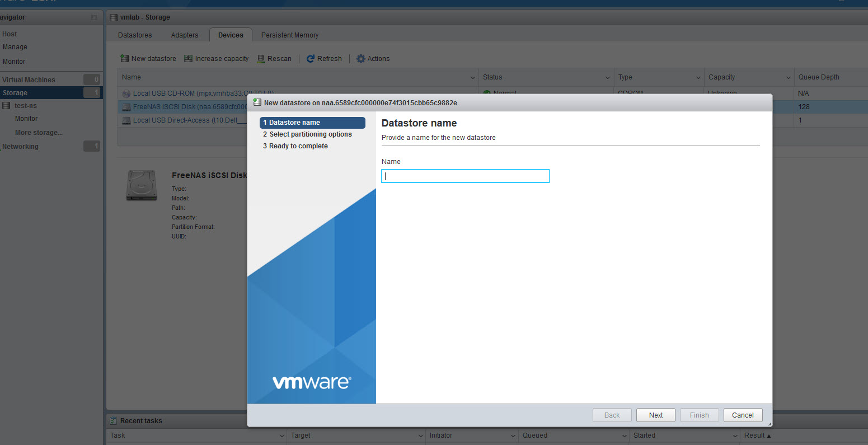Expand the Capacity column dropdown
This screenshot has width=868, height=445.
click(788, 78)
